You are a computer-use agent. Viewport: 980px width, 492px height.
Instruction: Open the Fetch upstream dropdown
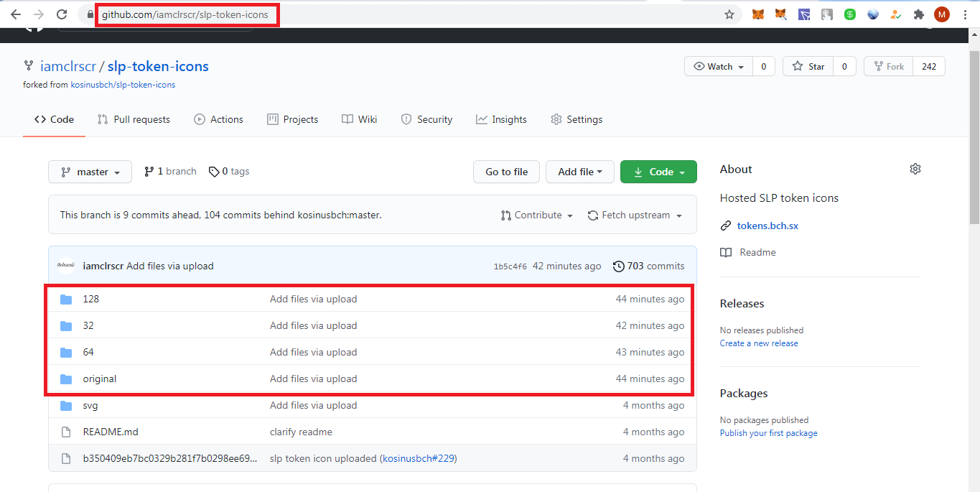coord(634,215)
